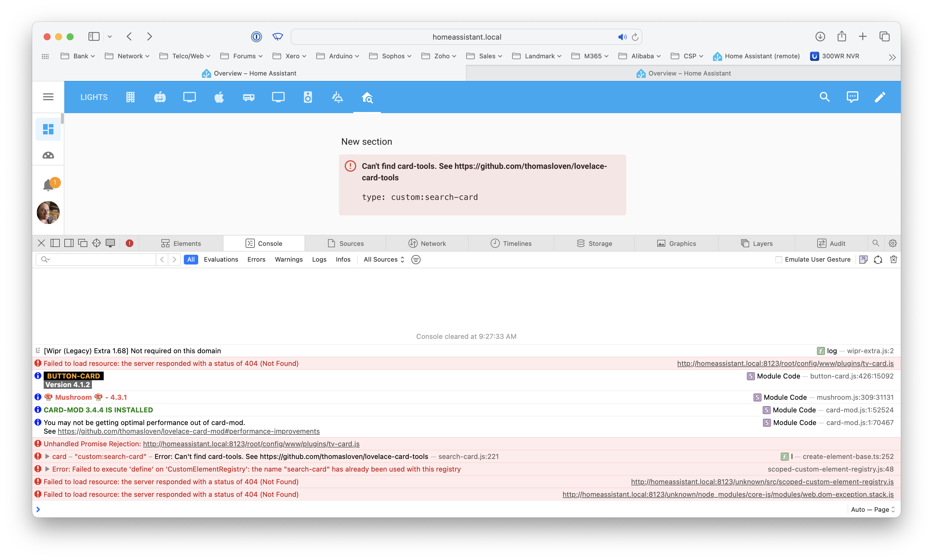Click the notifications bell in sidebar
The height and width of the screenshot is (560, 933).
point(48,185)
